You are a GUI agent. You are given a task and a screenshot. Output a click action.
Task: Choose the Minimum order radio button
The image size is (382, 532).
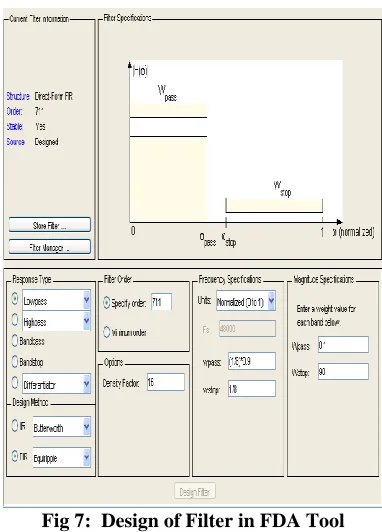[107, 332]
